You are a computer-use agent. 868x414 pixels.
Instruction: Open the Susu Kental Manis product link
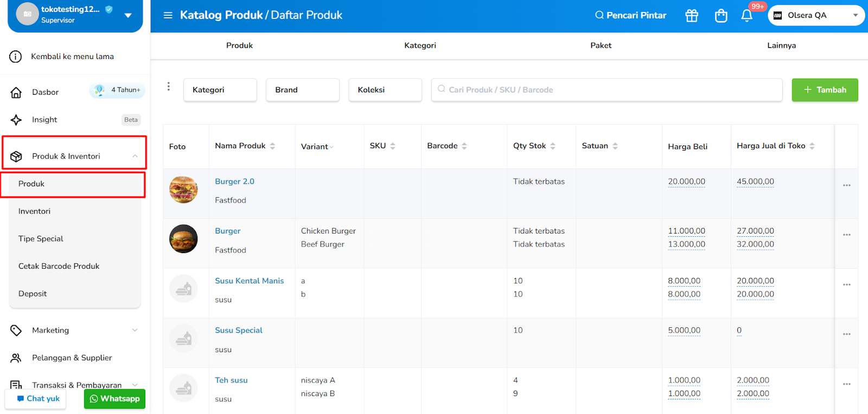[x=249, y=281]
